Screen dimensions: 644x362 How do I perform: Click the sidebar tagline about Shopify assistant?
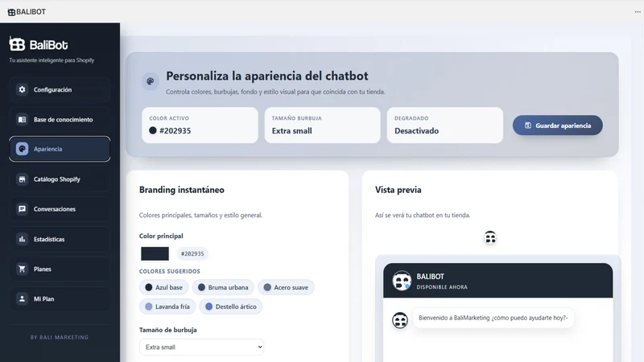(x=52, y=60)
